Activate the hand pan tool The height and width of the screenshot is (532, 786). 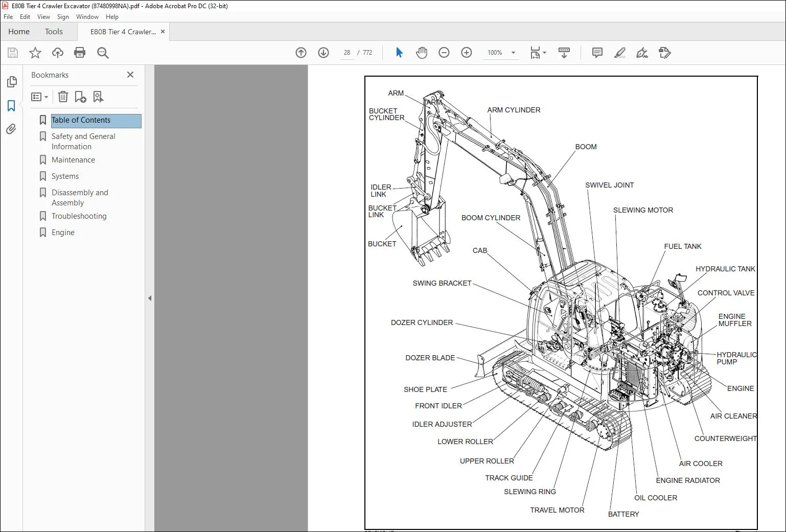422,53
